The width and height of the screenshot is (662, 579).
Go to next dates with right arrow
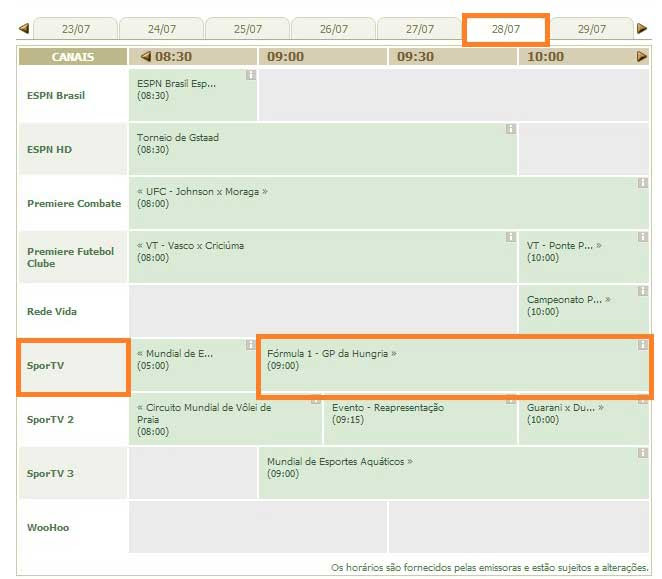pyautogui.click(x=642, y=28)
